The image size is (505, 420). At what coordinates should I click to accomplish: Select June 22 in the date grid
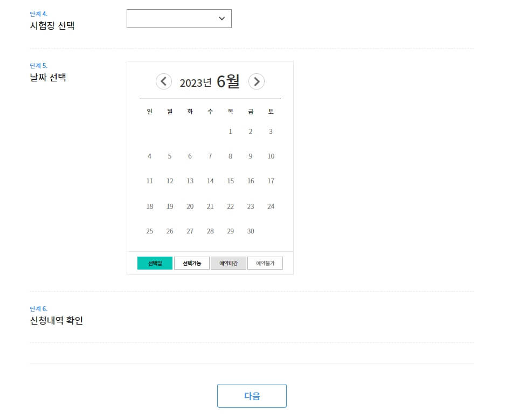click(230, 206)
